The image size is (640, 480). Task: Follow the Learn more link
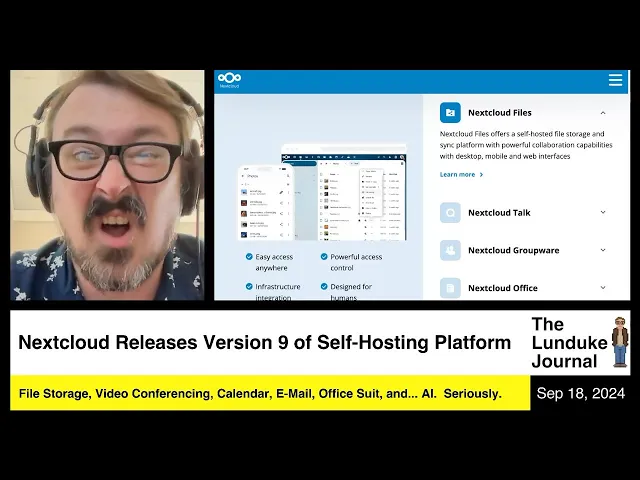pyautogui.click(x=461, y=174)
